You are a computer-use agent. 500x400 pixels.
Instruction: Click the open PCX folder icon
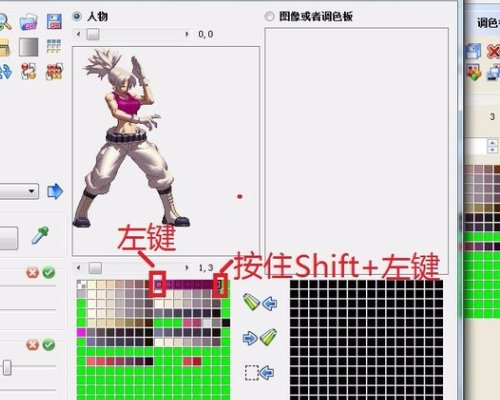(28, 22)
